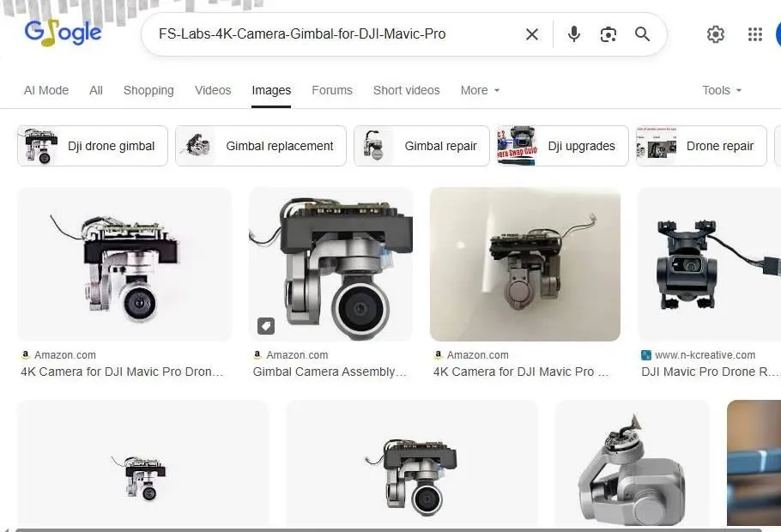The image size is (781, 532).
Task: Focus the search box text
Action: 302,33
